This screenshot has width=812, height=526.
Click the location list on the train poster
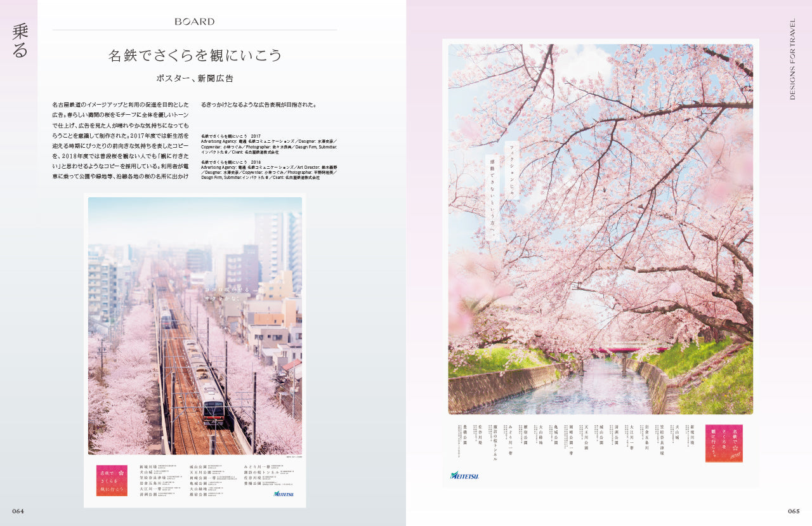point(197,480)
